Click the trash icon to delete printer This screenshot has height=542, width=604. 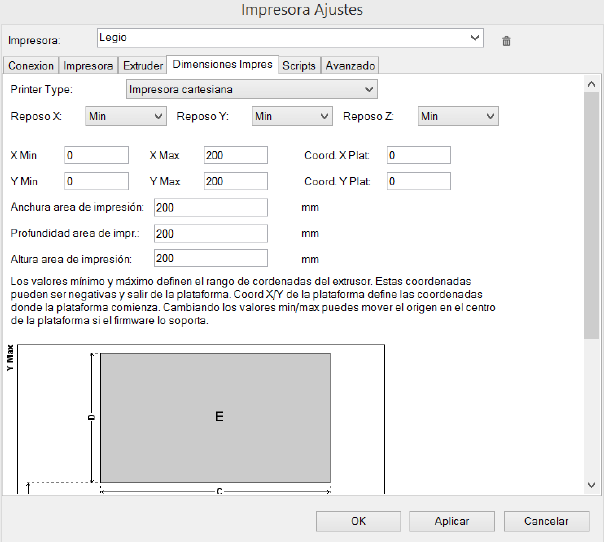pos(507,41)
